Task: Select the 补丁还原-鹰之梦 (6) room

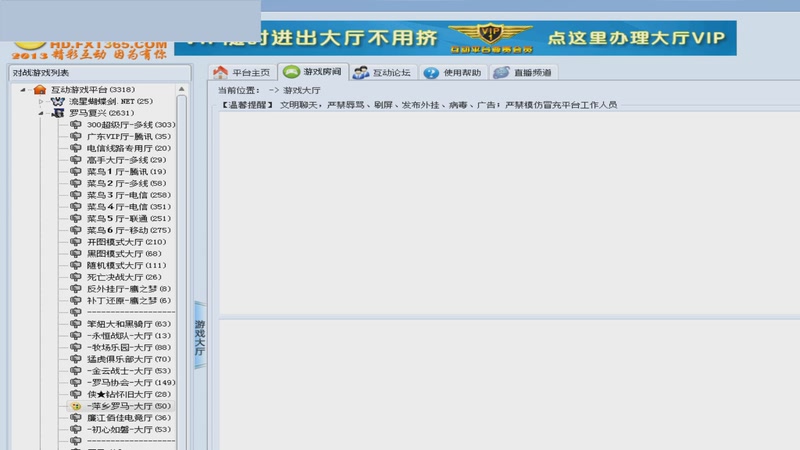Action: click(129, 301)
